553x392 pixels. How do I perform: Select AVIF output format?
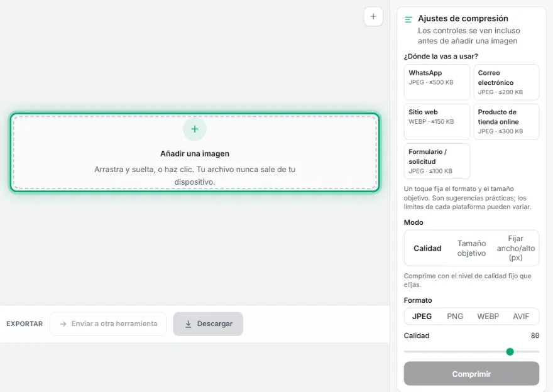tap(521, 317)
